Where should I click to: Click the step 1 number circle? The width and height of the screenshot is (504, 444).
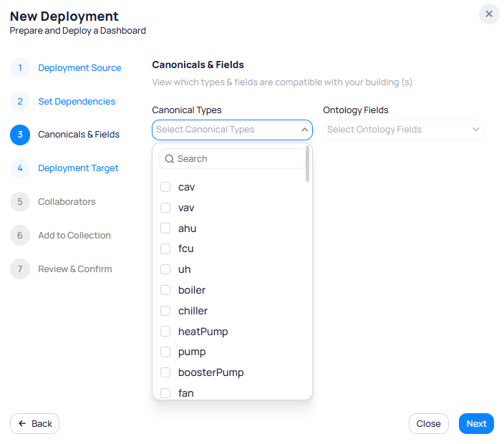[x=20, y=68]
